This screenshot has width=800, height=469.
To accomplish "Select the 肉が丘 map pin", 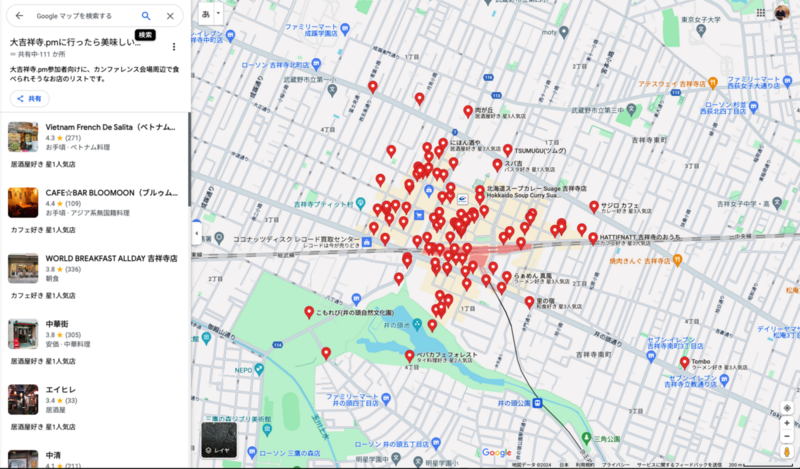I will [x=468, y=112].
